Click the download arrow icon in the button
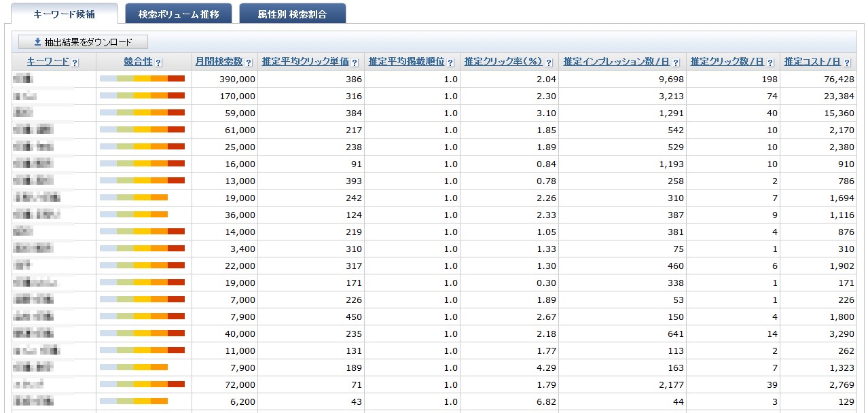Viewport: 868px width, 413px height. pos(37,42)
